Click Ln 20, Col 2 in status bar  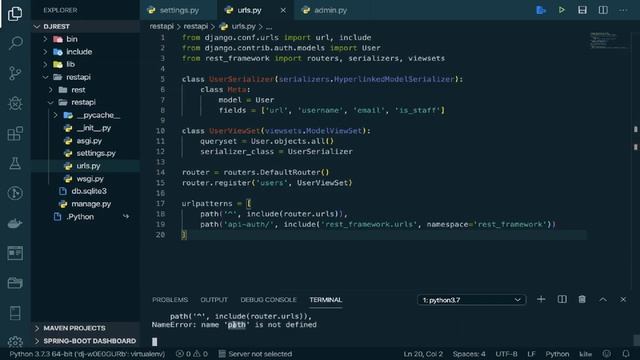click(x=423, y=354)
